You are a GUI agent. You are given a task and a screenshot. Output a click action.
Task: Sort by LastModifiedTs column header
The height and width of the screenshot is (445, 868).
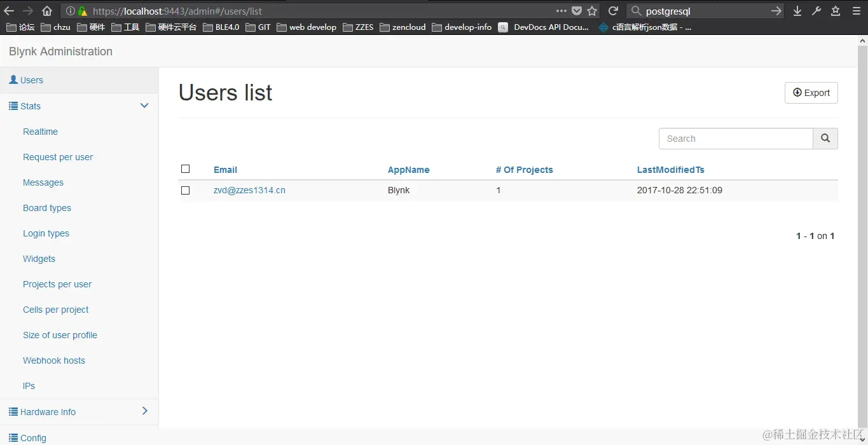671,170
